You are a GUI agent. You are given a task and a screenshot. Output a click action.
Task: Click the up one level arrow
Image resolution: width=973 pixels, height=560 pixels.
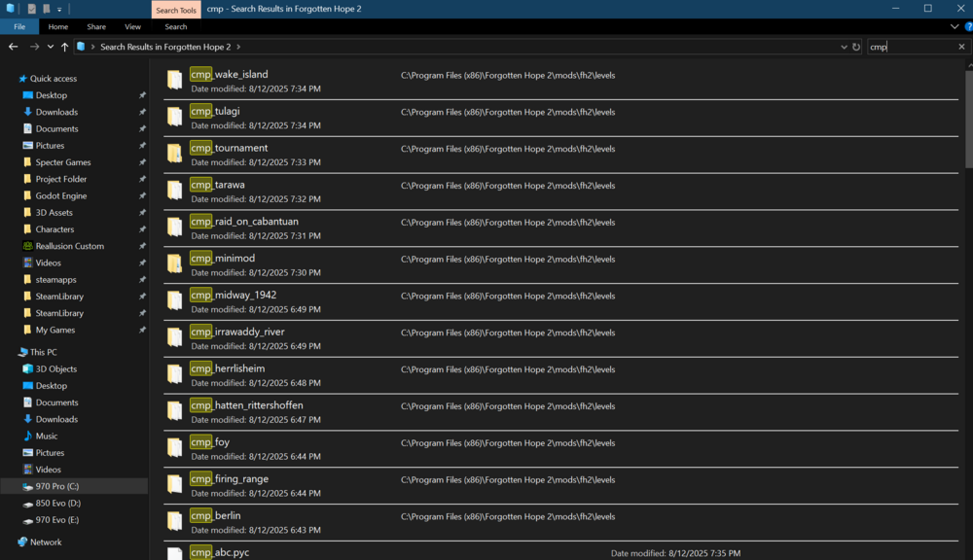(x=64, y=46)
